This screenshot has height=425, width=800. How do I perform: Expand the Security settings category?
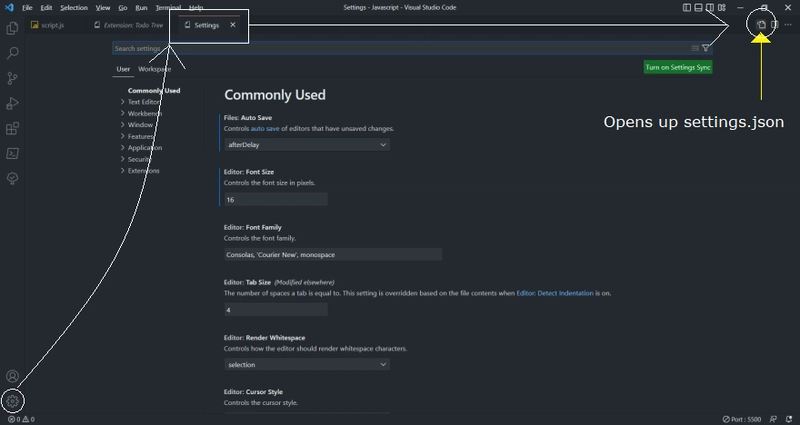coord(139,159)
